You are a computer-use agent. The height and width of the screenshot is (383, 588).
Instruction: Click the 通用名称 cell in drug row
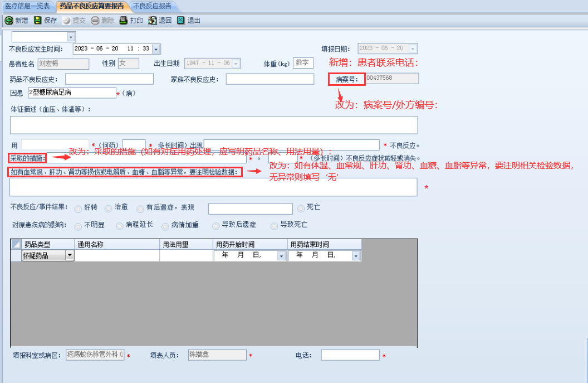(x=117, y=255)
